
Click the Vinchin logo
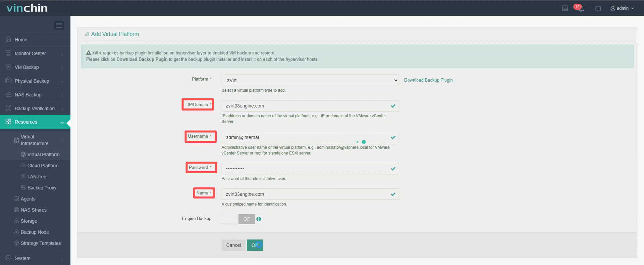tap(27, 8)
